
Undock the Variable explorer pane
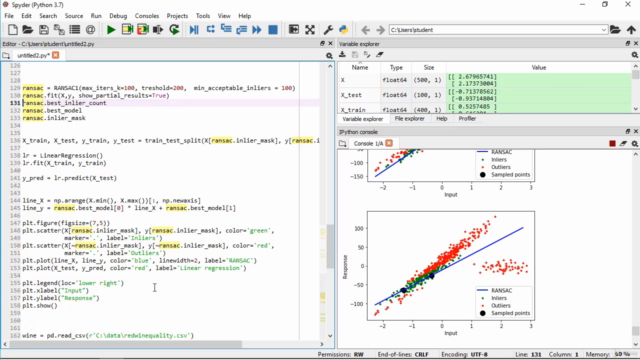tap(628, 43)
